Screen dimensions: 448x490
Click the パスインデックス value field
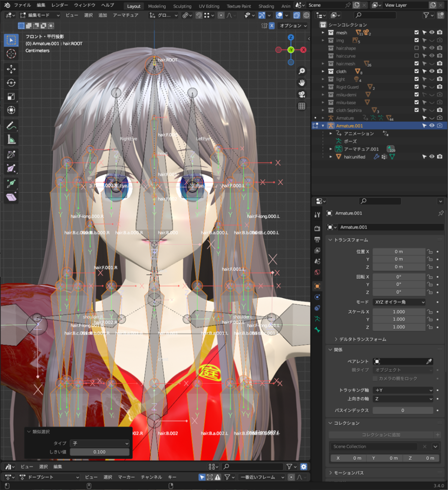[403, 411]
